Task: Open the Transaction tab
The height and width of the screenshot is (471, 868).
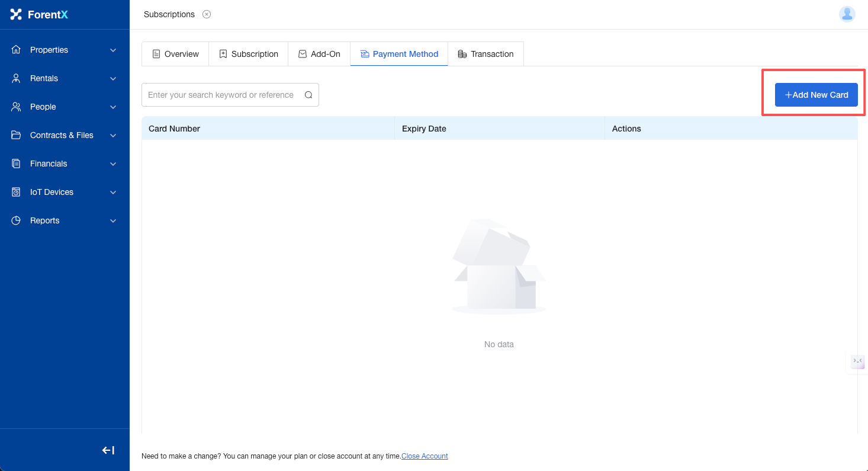Action: click(x=486, y=54)
